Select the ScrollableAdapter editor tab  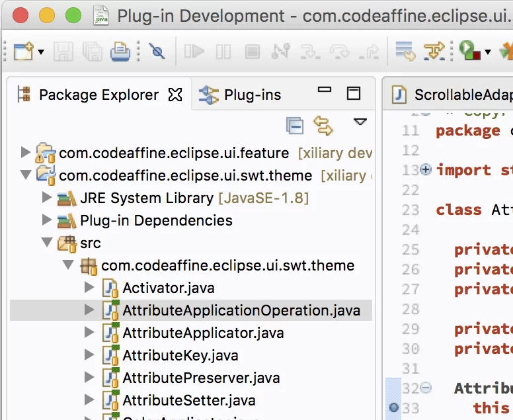[x=452, y=95]
